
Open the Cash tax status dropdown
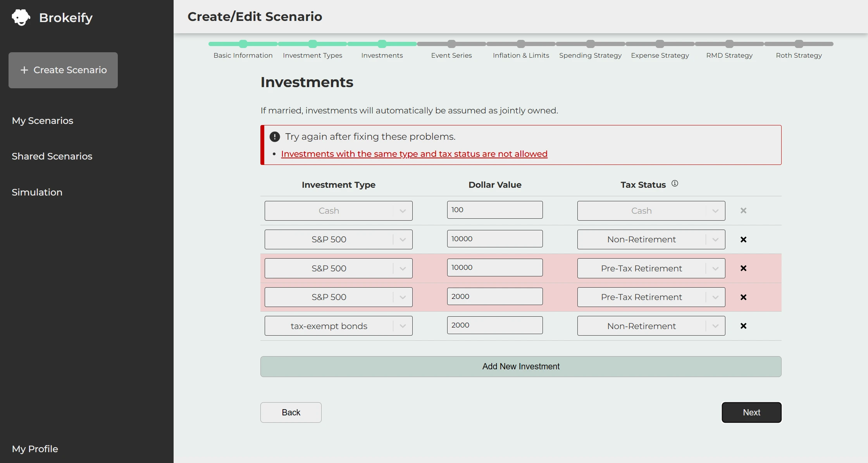[x=715, y=211]
